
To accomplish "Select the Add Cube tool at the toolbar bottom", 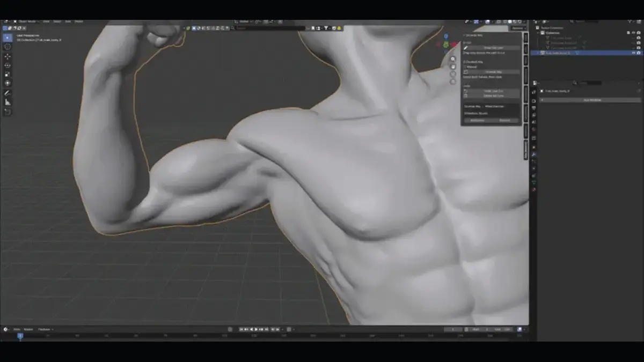I will point(8,112).
